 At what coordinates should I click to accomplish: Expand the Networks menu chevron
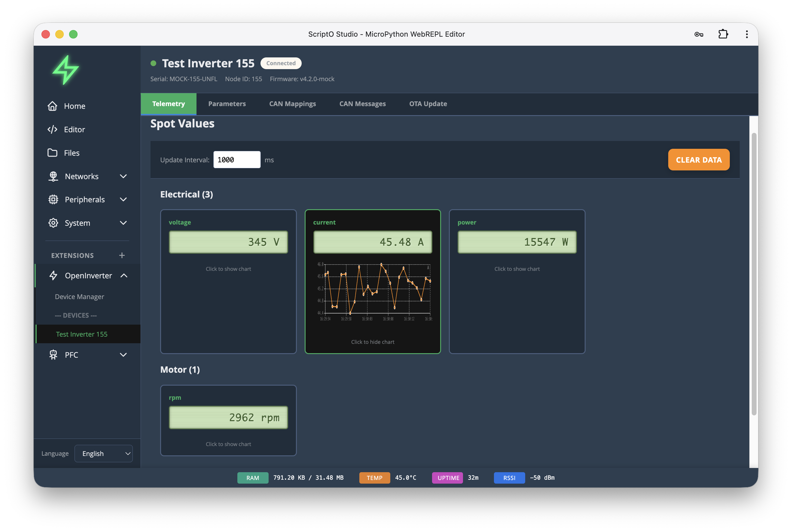click(123, 176)
